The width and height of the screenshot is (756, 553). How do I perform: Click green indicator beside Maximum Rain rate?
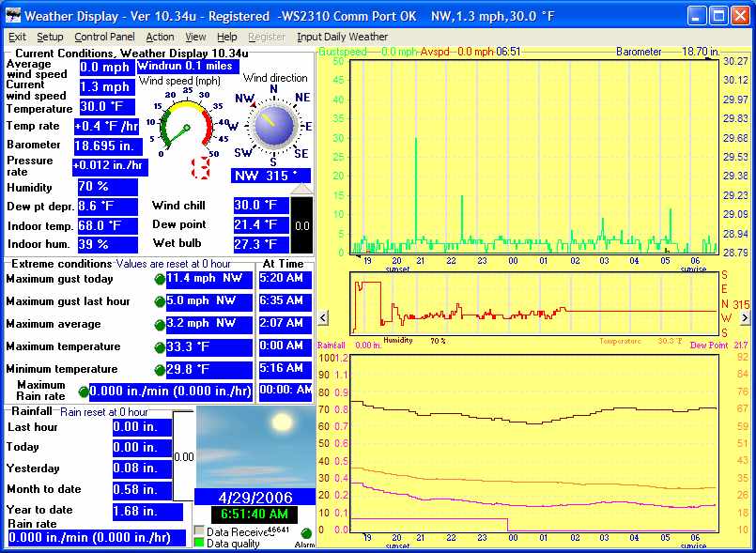(84, 392)
